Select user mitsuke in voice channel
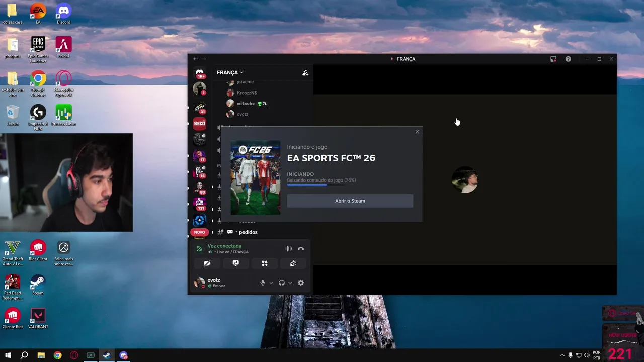This screenshot has height=362, width=644. pyautogui.click(x=247, y=103)
